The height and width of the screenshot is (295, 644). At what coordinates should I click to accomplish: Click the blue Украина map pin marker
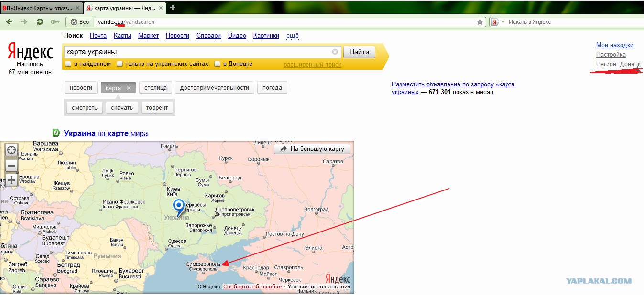[x=179, y=208]
